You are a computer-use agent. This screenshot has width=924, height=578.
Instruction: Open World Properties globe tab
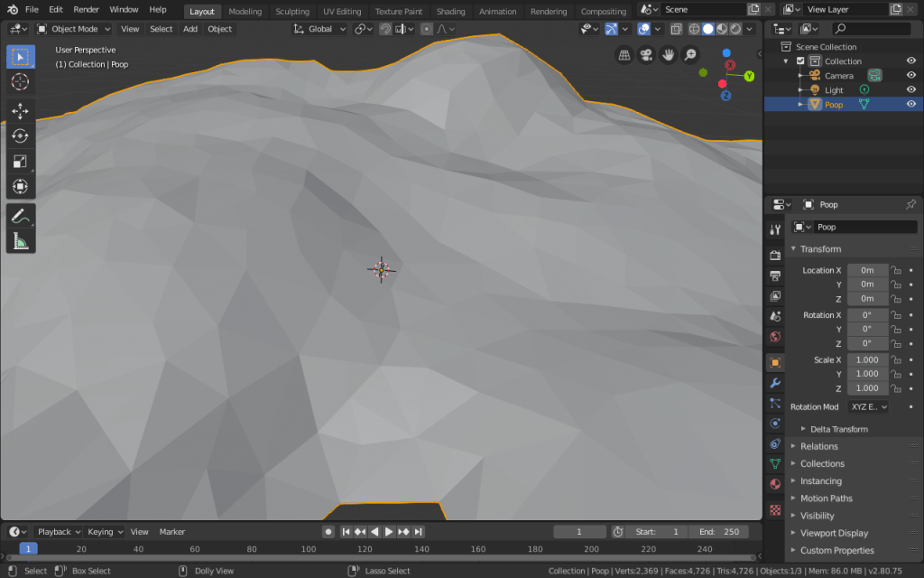coord(775,335)
